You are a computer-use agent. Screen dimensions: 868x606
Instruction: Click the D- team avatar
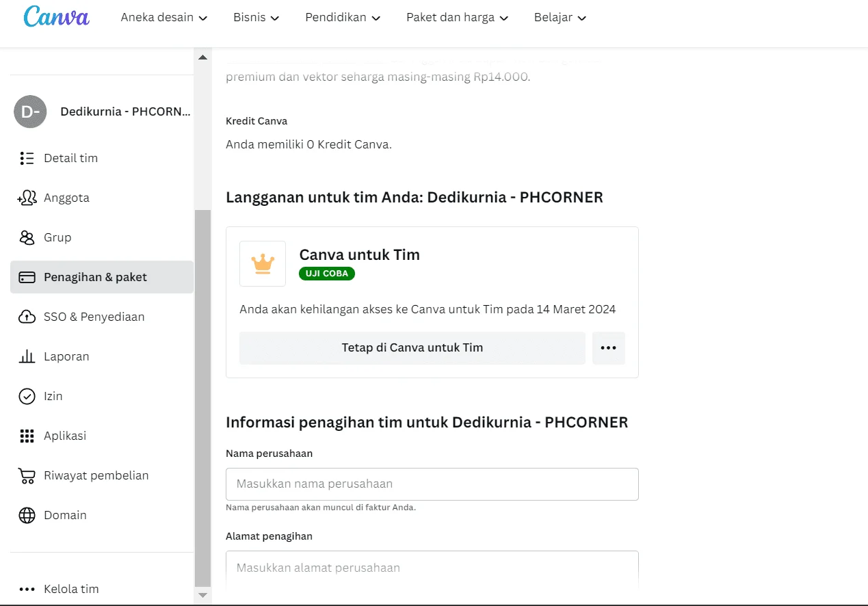(x=30, y=111)
